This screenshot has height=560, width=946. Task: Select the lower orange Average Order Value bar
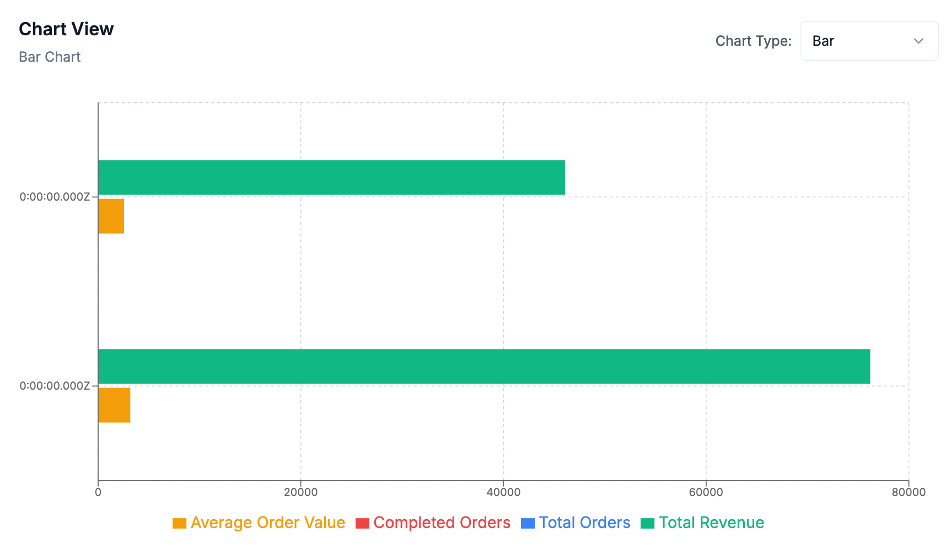tap(114, 405)
